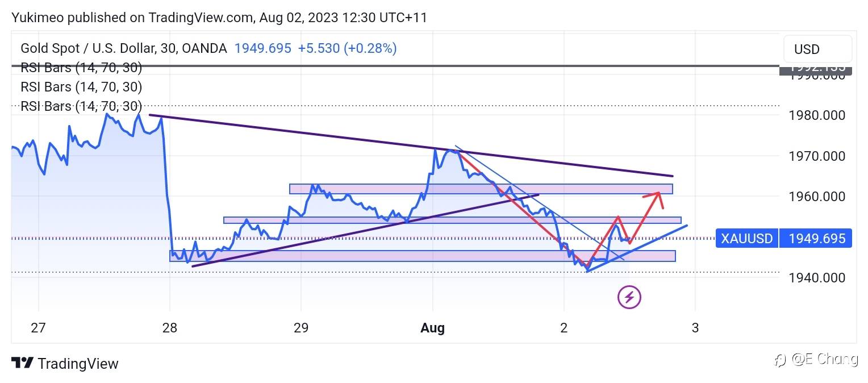Screen dimensions: 868x383
Task: Select the second RSI Bars indicator label
Action: 81,87
